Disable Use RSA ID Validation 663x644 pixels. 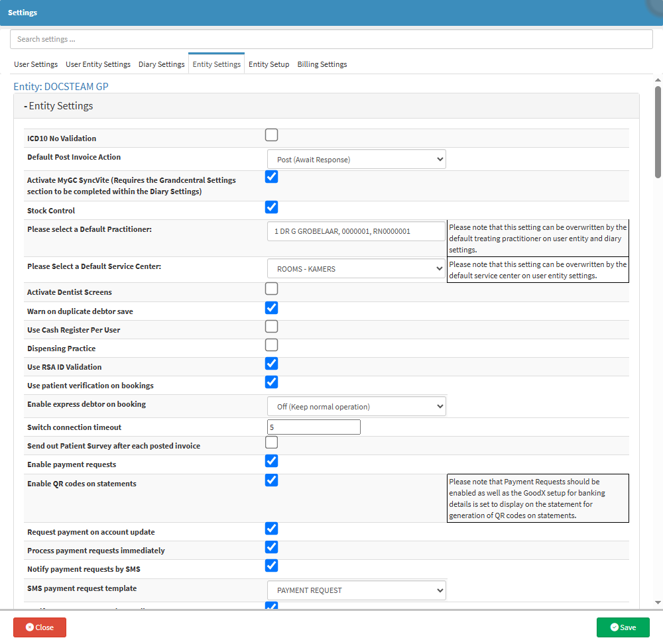point(271,364)
